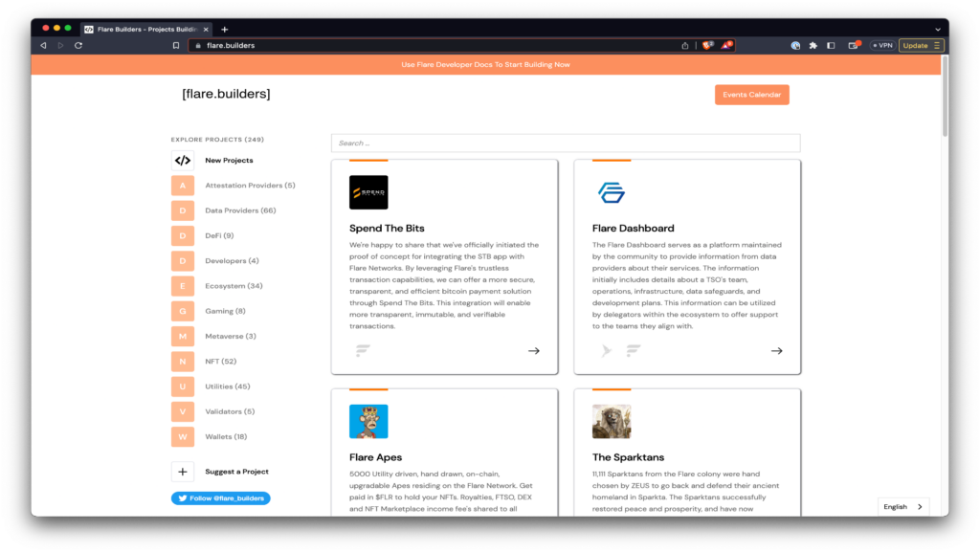Open the Events Calendar button
This screenshot has width=980, height=552.
click(751, 95)
